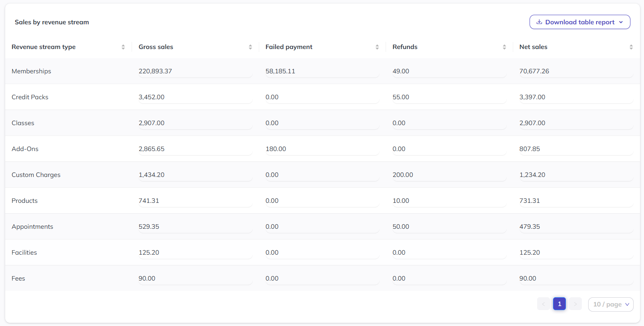Click Products net sales 731.31
644x326 pixels.
pyautogui.click(x=530, y=200)
